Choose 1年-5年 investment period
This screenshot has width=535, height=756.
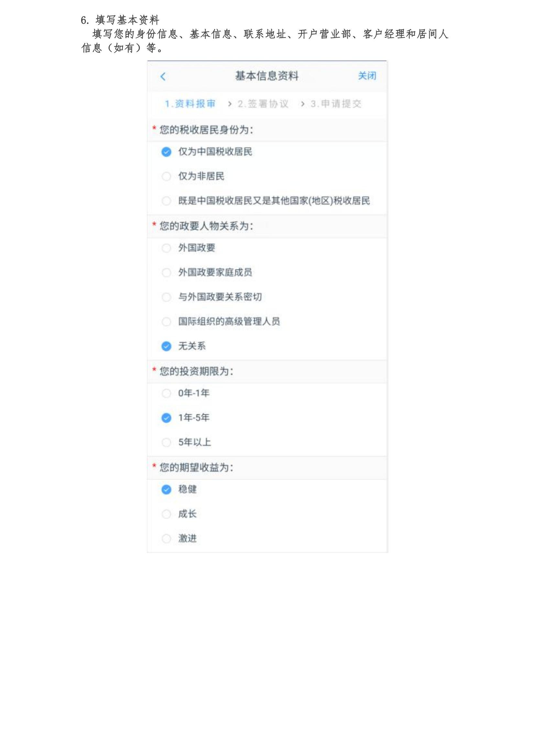click(x=166, y=418)
